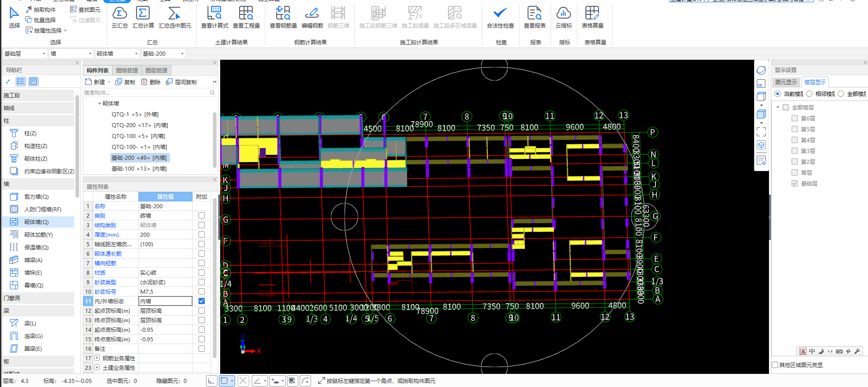The image size is (868, 387).
Task: Select the 选择 arrow tool
Action: pos(14,17)
